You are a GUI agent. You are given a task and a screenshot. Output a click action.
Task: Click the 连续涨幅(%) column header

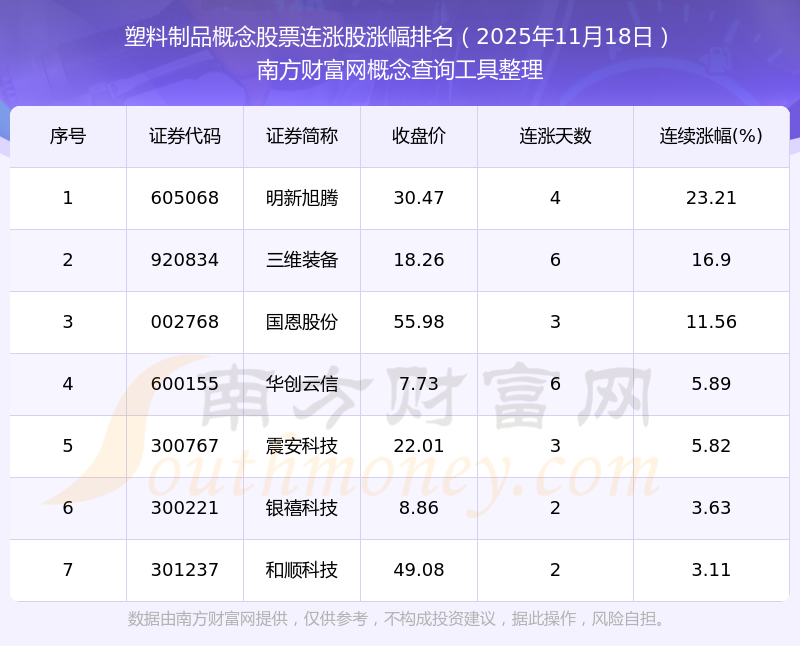[x=711, y=136]
